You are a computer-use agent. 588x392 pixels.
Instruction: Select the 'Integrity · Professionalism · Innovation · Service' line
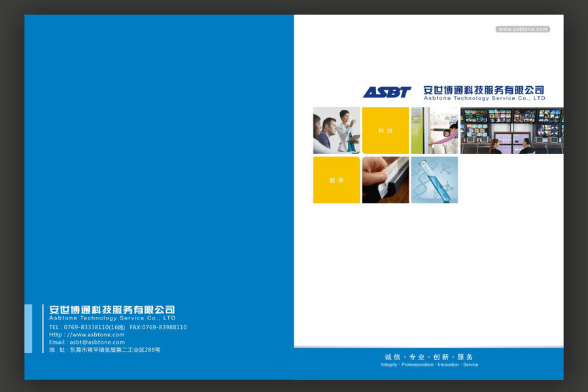coord(429,365)
